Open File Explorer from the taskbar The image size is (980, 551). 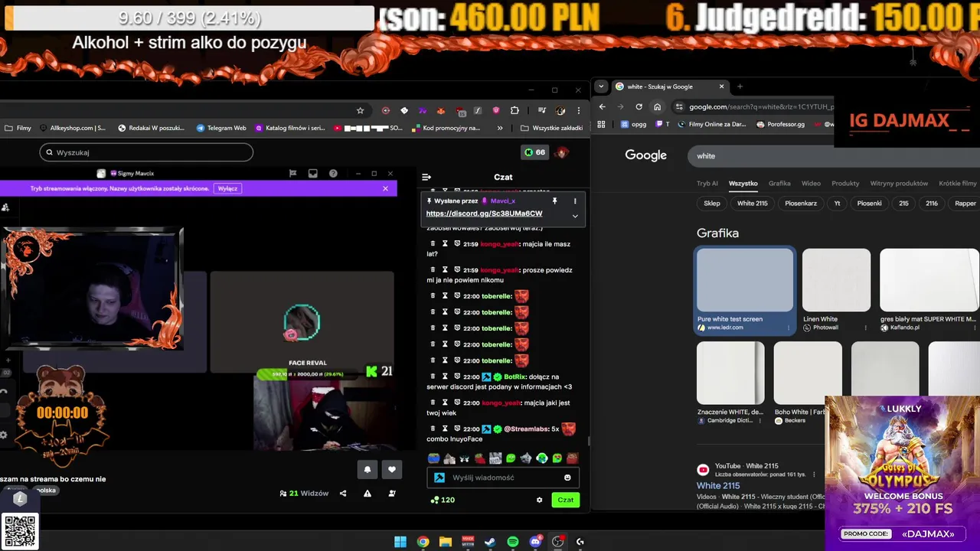446,542
